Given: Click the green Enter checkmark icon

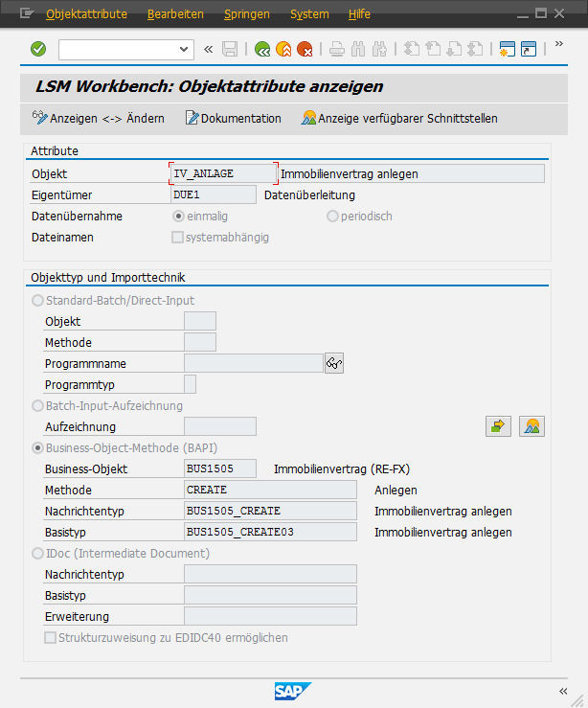Looking at the screenshot, I should (38, 49).
